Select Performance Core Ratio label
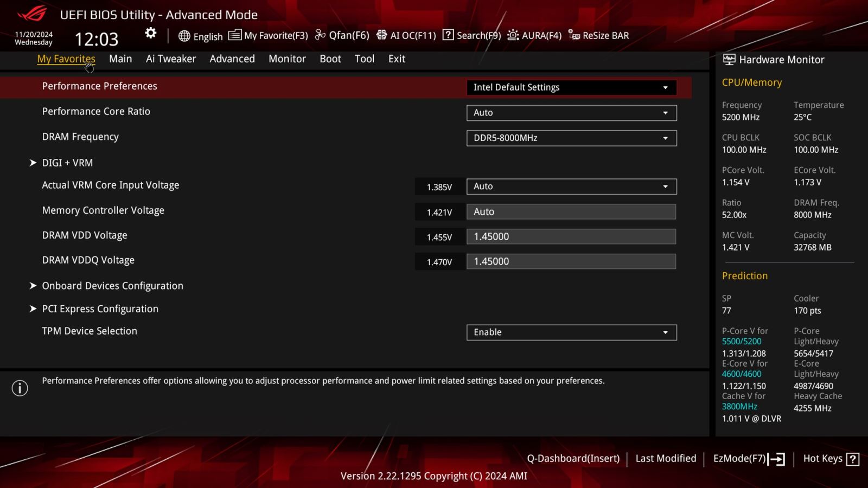This screenshot has width=868, height=488. coord(96,112)
